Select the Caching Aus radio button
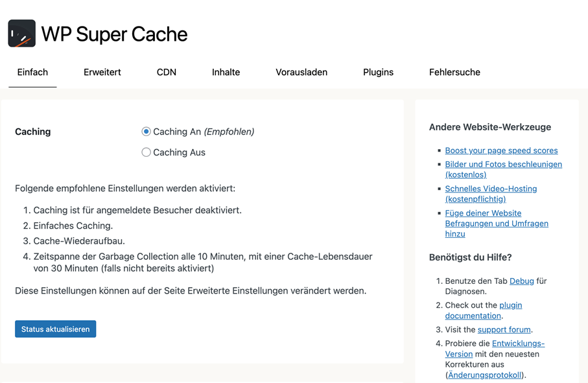Screen dimensions: 588x383 click(x=146, y=152)
